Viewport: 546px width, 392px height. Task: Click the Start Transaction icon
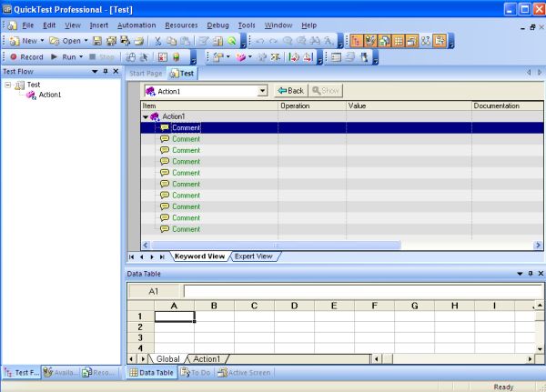(x=294, y=56)
